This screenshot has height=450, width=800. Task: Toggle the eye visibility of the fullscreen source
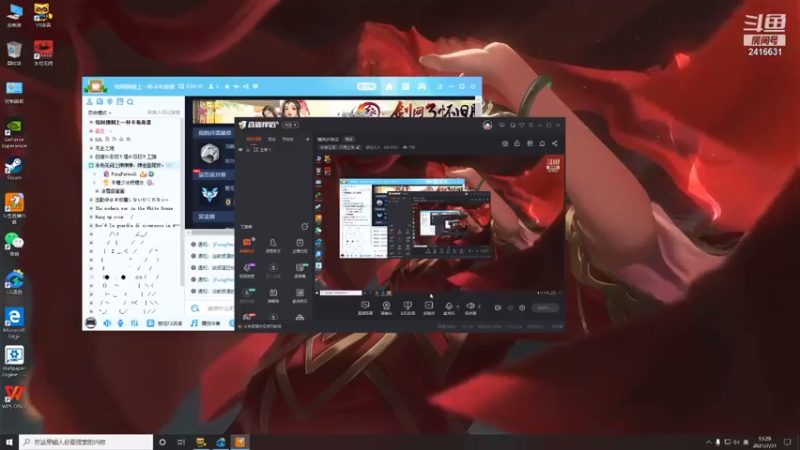pyautogui.click(x=240, y=149)
